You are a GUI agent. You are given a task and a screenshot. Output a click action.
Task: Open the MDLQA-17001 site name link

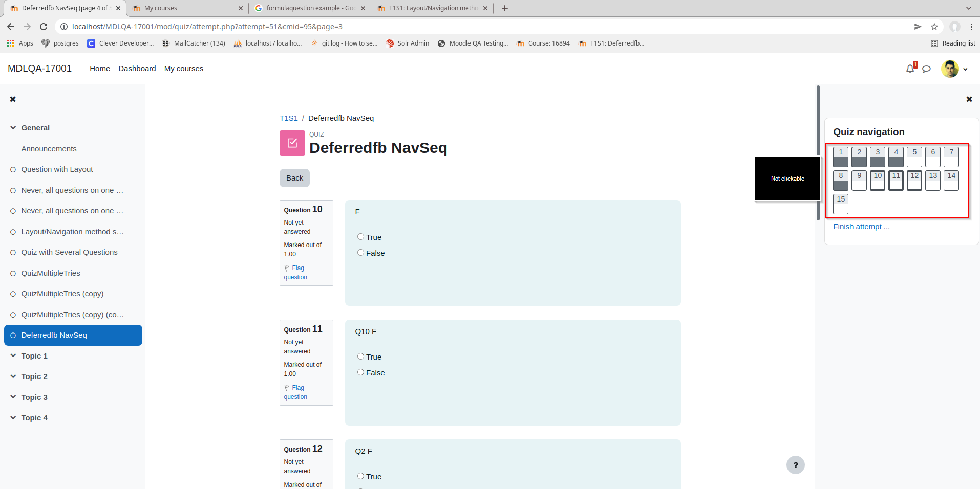39,69
